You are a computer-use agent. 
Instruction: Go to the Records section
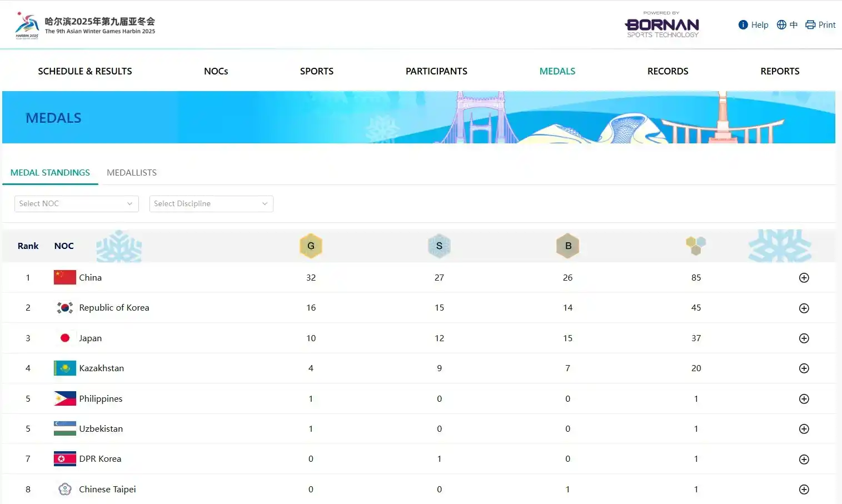point(667,71)
